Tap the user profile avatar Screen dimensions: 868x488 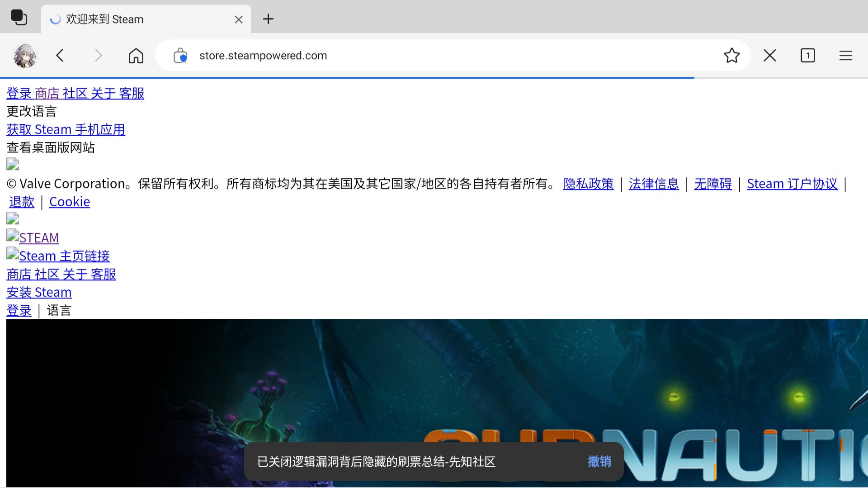tap(25, 56)
